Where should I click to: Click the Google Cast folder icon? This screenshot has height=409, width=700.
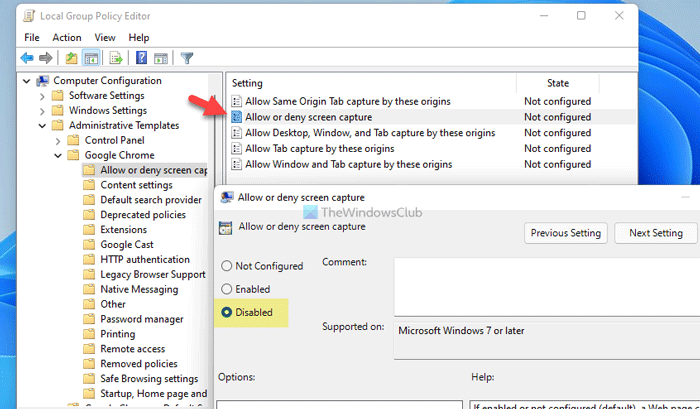point(89,245)
